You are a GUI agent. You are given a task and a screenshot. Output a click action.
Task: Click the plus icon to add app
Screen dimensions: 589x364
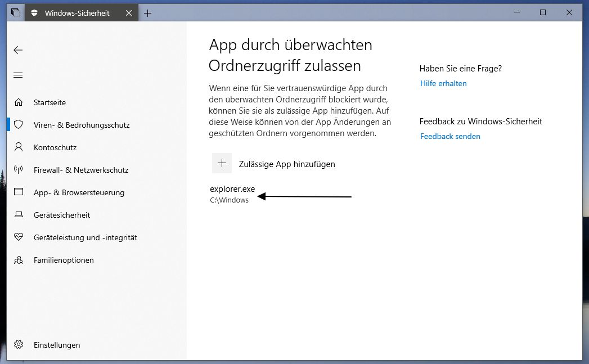pos(222,163)
